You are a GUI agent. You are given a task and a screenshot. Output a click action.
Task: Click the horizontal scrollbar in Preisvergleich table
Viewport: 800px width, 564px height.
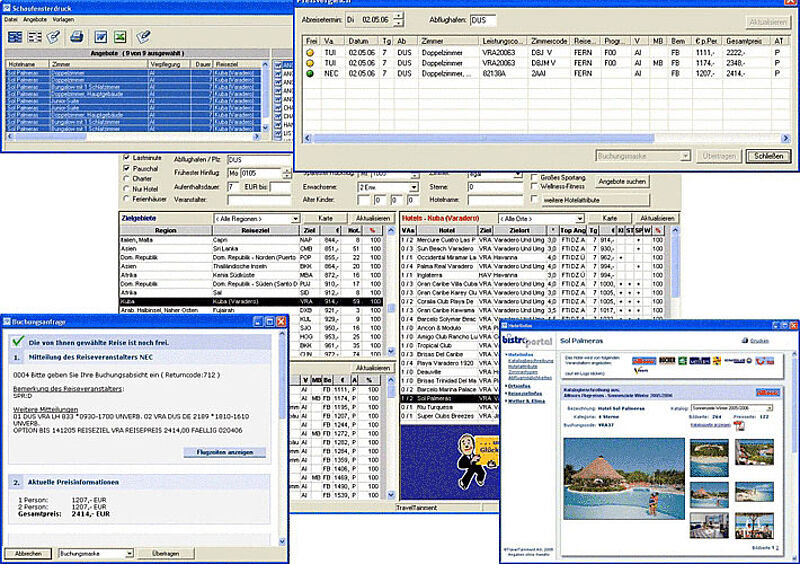546,138
